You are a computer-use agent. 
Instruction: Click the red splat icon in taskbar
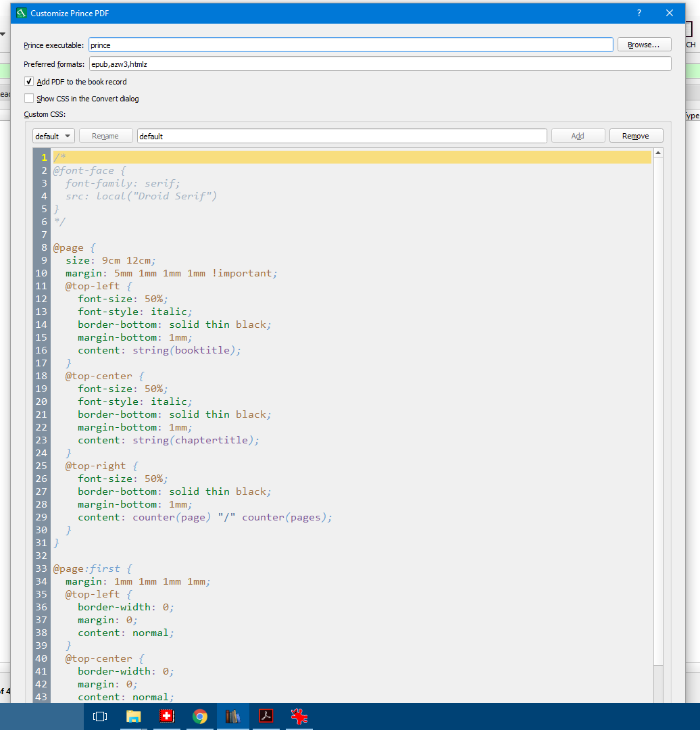pyautogui.click(x=299, y=716)
